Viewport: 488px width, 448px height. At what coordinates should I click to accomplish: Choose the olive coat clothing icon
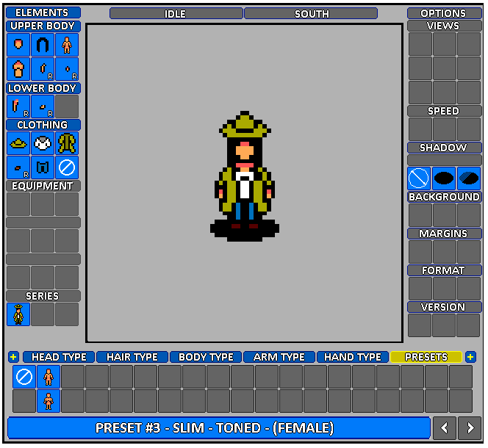[x=67, y=143]
